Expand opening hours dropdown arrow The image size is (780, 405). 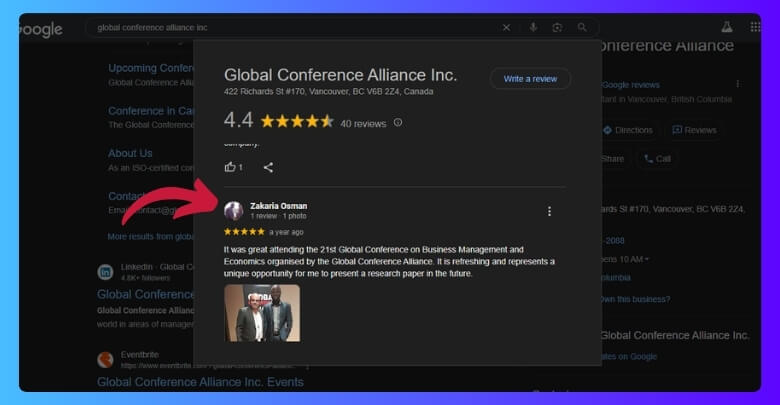(x=647, y=259)
